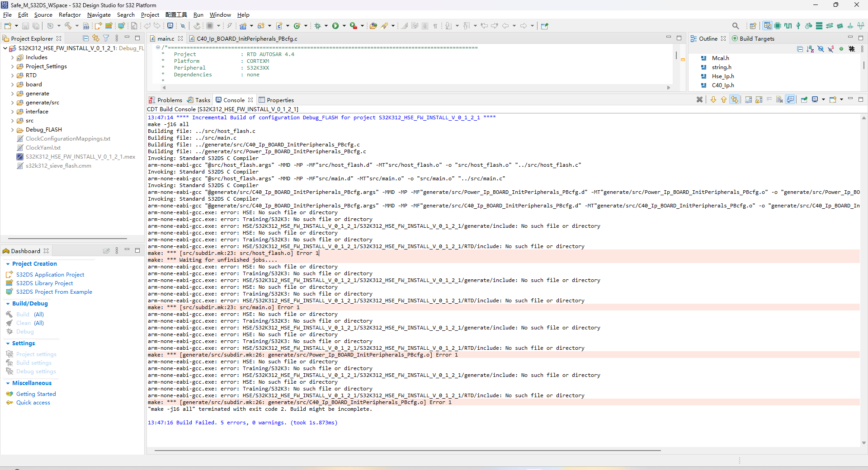Run the application with the green play icon
This screenshot has width=868, height=470.
click(335, 26)
